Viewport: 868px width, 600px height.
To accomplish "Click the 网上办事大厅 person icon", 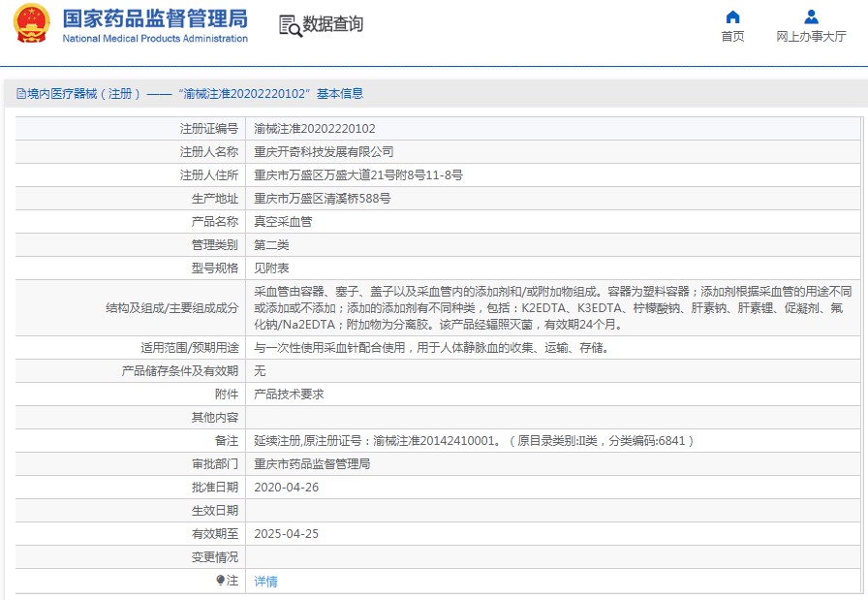I will click(811, 16).
